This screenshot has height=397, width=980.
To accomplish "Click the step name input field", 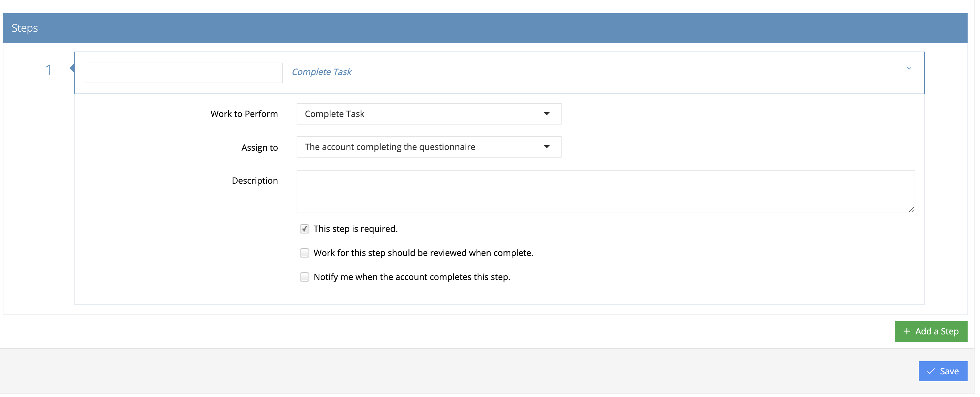I will tap(184, 73).
